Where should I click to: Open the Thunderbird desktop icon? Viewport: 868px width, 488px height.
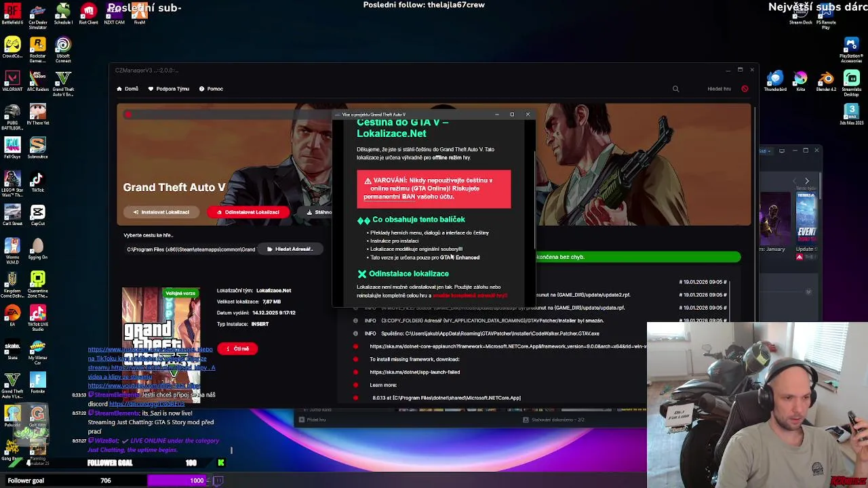775,81
